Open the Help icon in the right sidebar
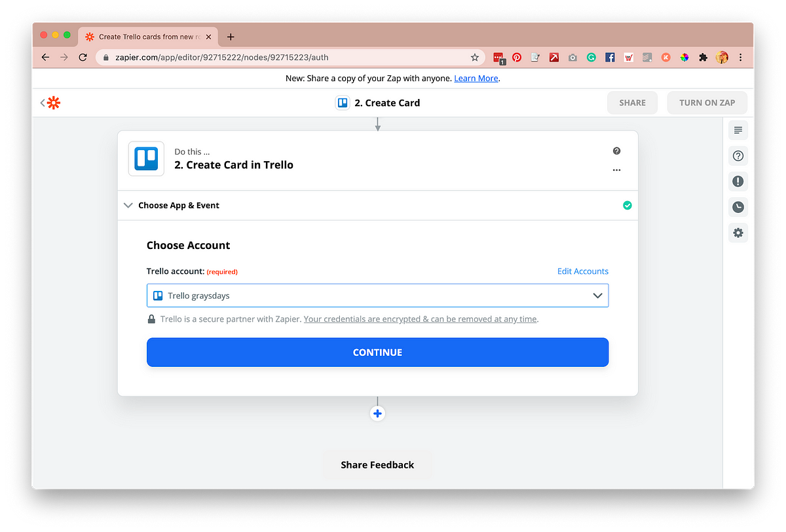 pos(738,156)
